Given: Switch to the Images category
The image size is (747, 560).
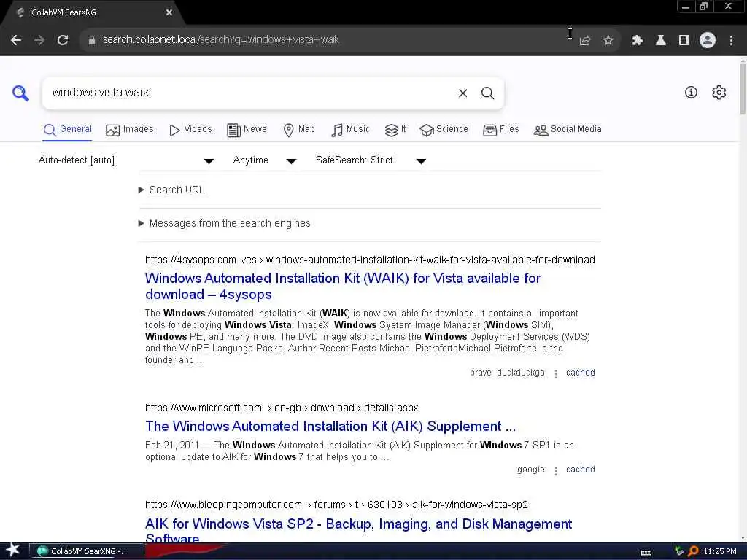Looking at the screenshot, I should (x=130, y=130).
